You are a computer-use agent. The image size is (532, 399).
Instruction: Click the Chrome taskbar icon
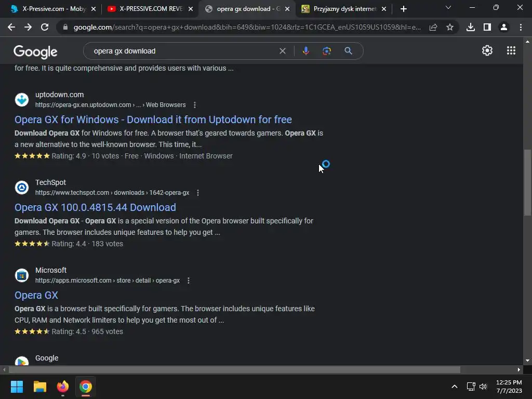coord(86,387)
